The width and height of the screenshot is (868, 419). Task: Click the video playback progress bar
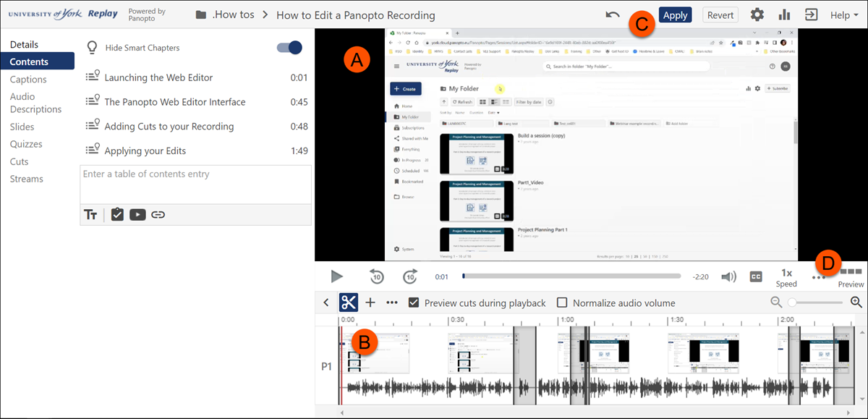(571, 276)
